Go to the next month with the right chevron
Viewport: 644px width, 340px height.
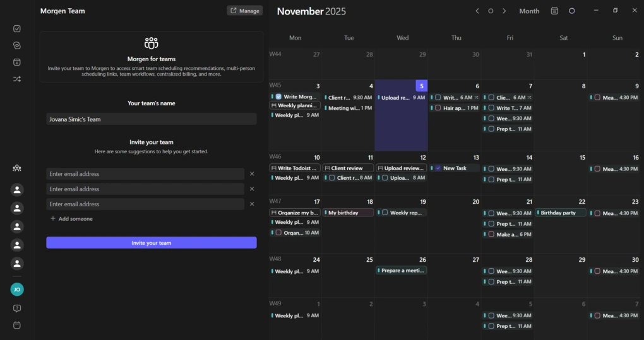tap(504, 11)
